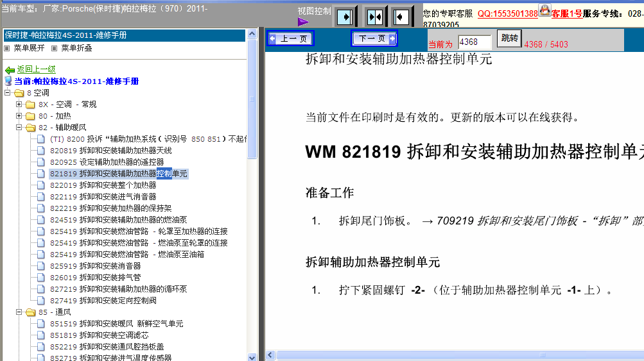
Task: Click the 4368 / 5403 page counter
Action: point(546,44)
